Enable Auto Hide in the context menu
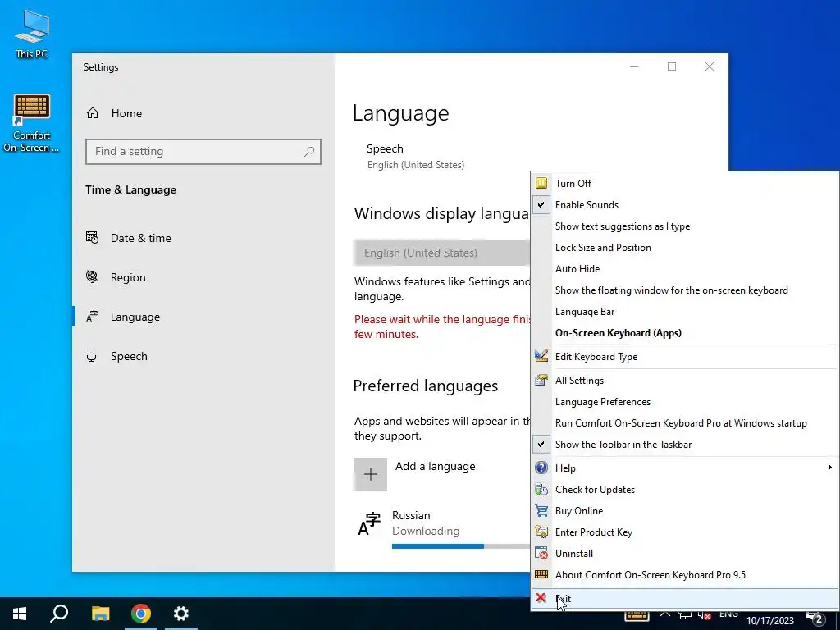840x630 pixels. (x=685, y=269)
